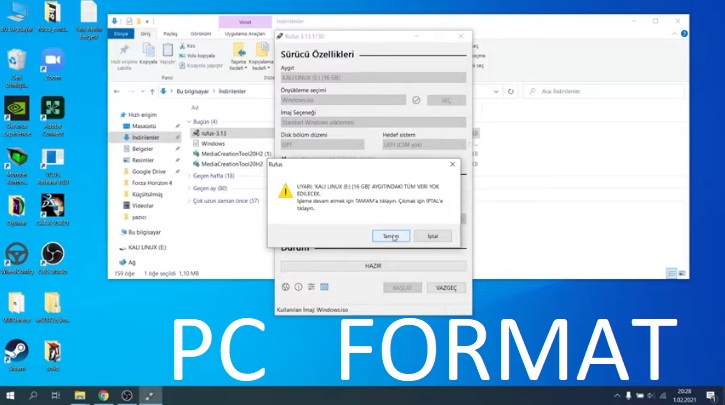Open the Disk bölüm düzeni dropdown

tap(322, 145)
